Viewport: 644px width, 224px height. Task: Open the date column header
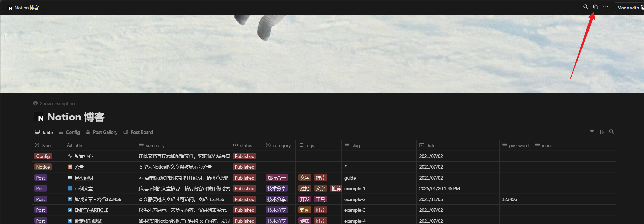coord(458,145)
